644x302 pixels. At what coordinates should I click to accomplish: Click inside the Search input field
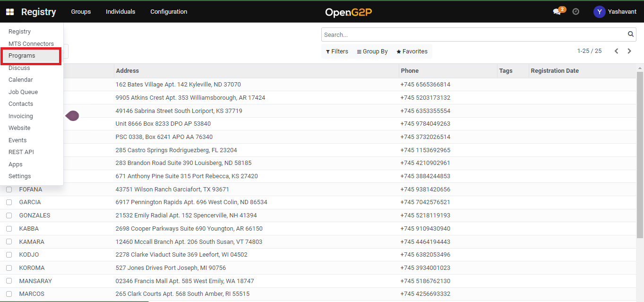pyautogui.click(x=472, y=35)
